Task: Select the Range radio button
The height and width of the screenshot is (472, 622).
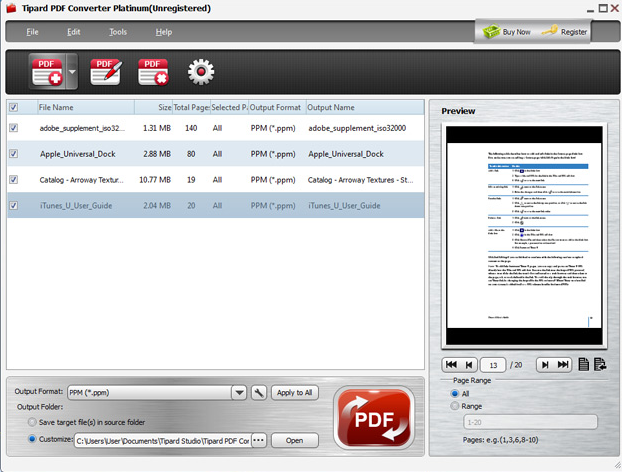Action: [456, 406]
